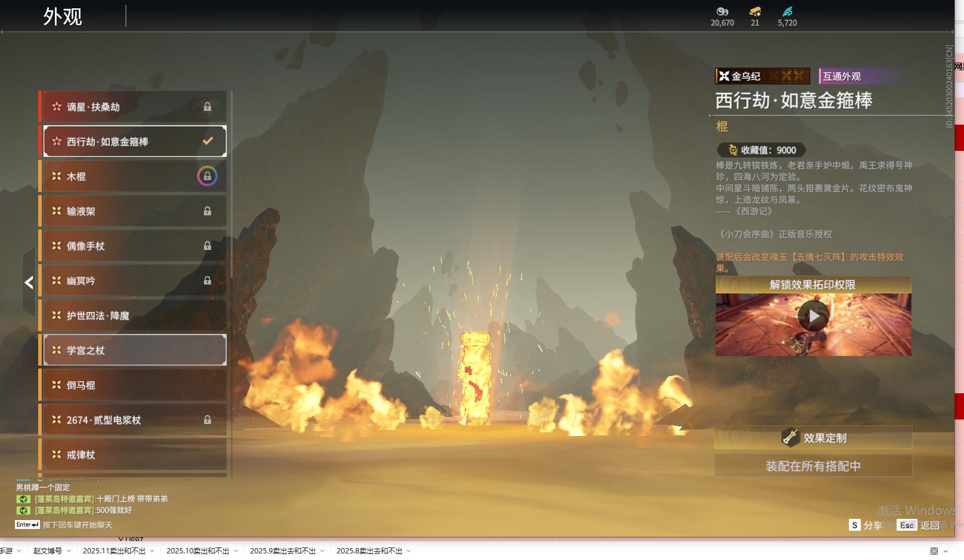Click the Enter key chat icon

tap(27, 525)
